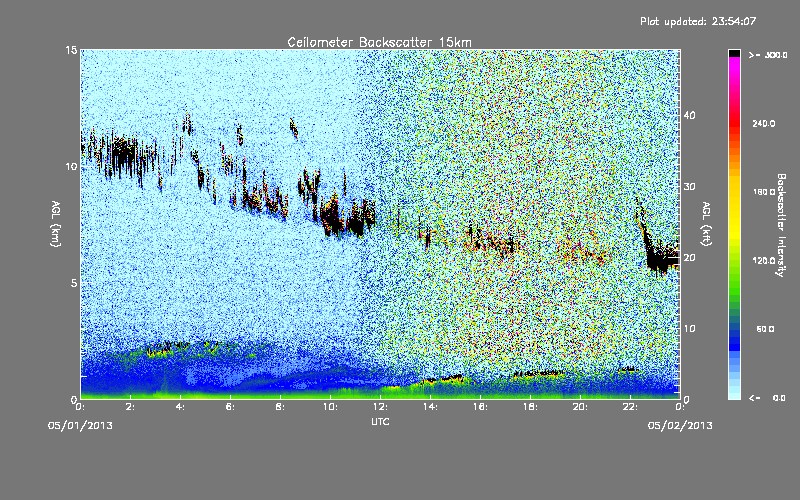Click the '30' tick on kft axis

[x=689, y=187]
